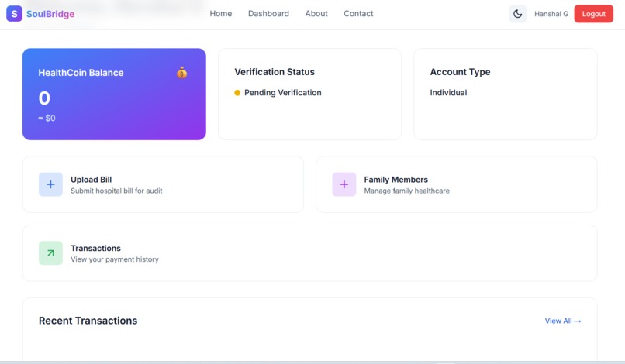Image resolution: width=625 pixels, height=364 pixels.
Task: Open the Upload Bill card title
Action: (92, 180)
